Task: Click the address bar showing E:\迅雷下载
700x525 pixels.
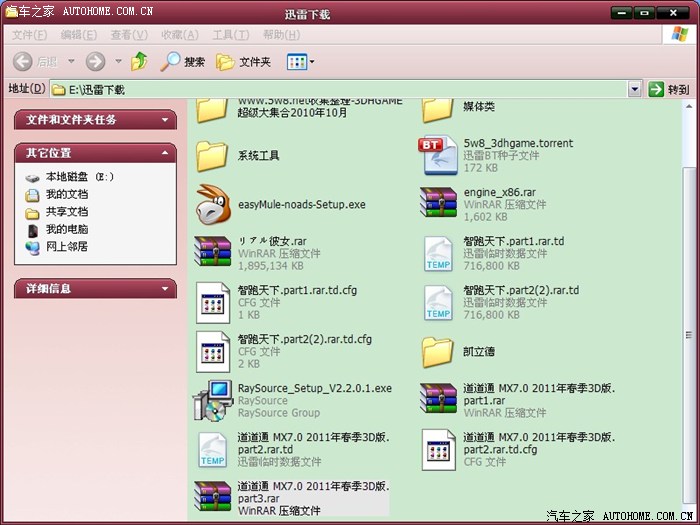Action: 338,89
